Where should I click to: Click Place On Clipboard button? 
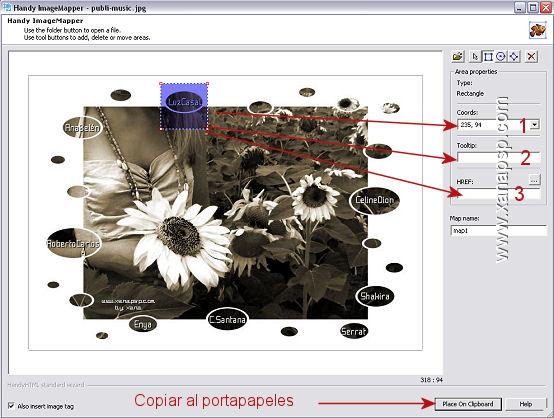click(x=468, y=404)
